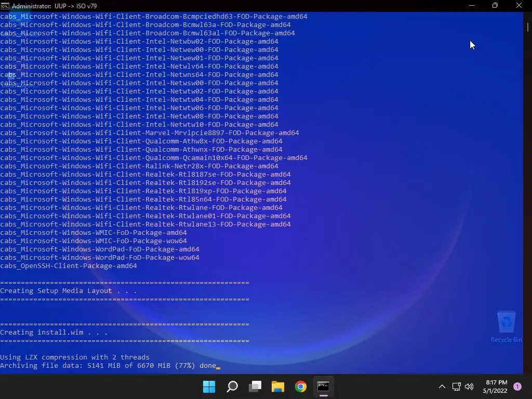Minimize the UUP -> ISO console window
532x399 pixels.
(472, 6)
